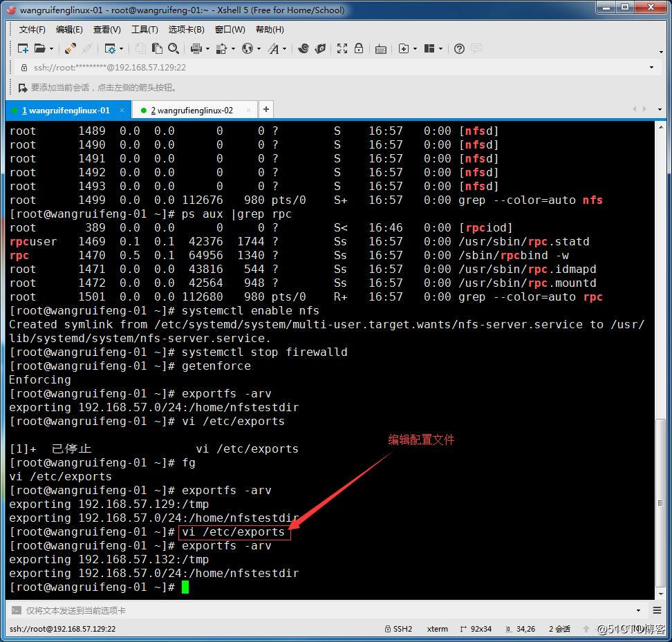Open the 编辑(E) menu
The width and height of the screenshot is (672, 642).
pyautogui.click(x=69, y=29)
